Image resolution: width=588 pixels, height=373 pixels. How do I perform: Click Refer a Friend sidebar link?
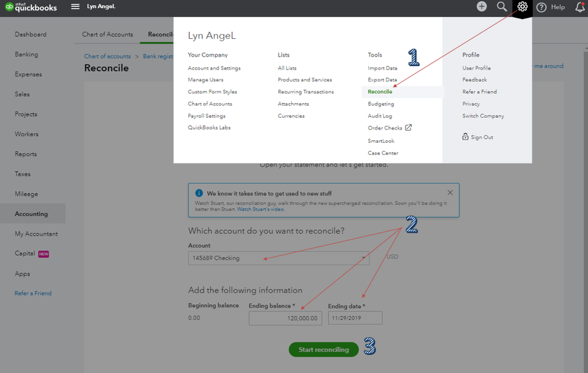pos(33,293)
